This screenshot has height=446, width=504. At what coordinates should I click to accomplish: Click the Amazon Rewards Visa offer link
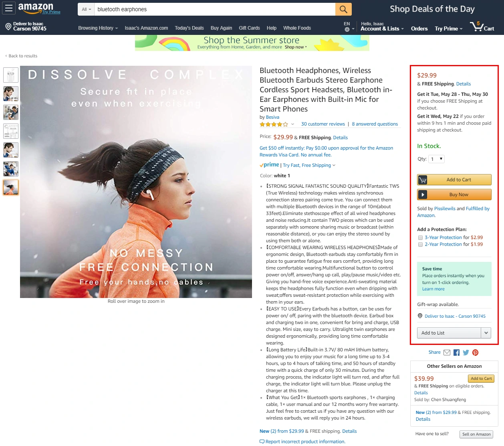coord(326,151)
